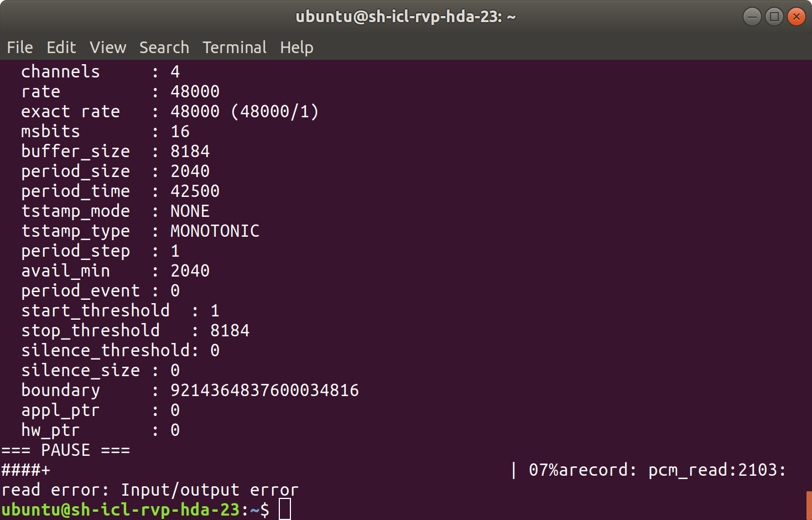The image size is (812, 520).
Task: Click the '=== PAUSE ===' line
Action: (x=66, y=450)
